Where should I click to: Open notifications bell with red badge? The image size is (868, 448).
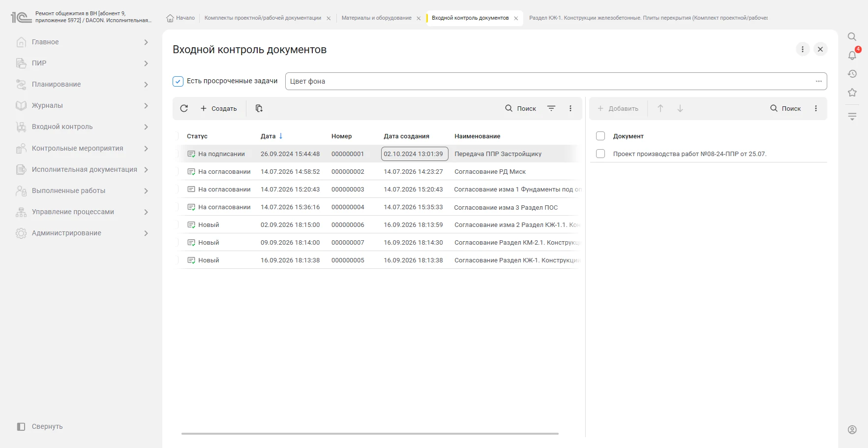click(853, 55)
